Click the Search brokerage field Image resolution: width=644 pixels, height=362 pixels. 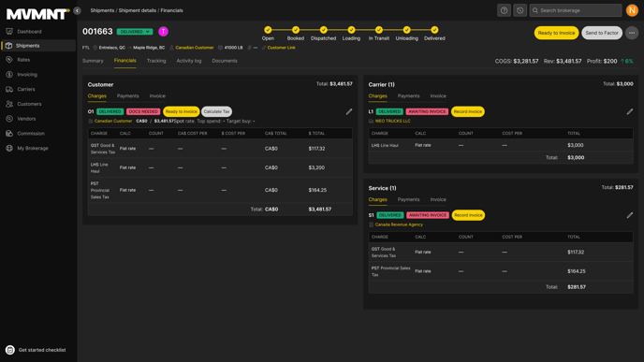576,10
